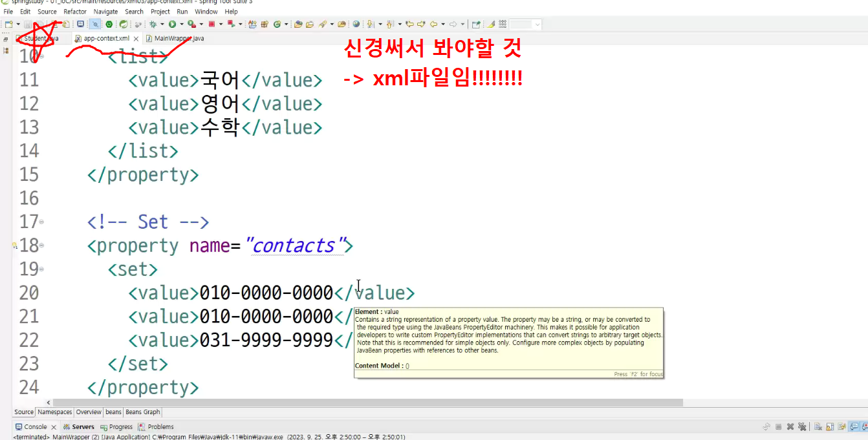
Task: Click the Clear Console icon
Action: click(818, 426)
